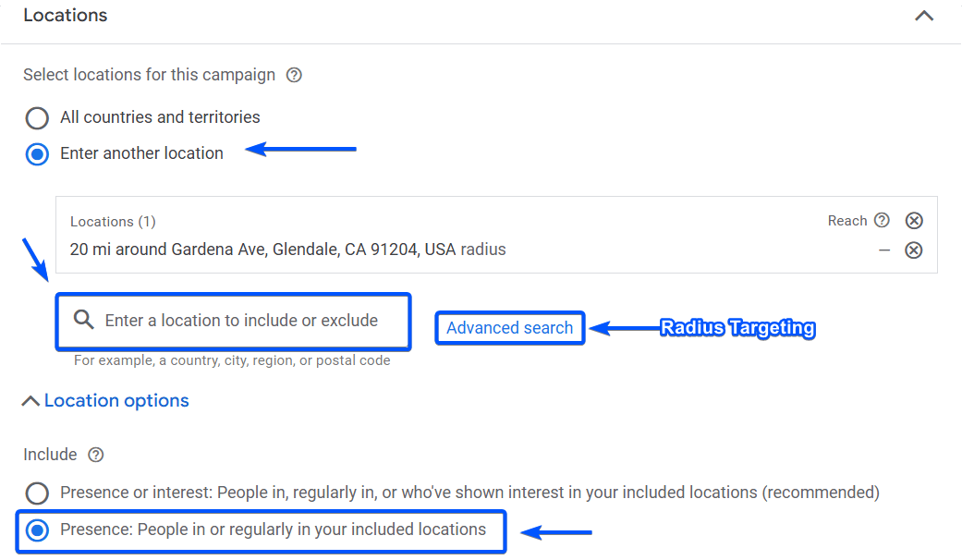Click the Location options link
The image size is (962, 560).
[116, 400]
